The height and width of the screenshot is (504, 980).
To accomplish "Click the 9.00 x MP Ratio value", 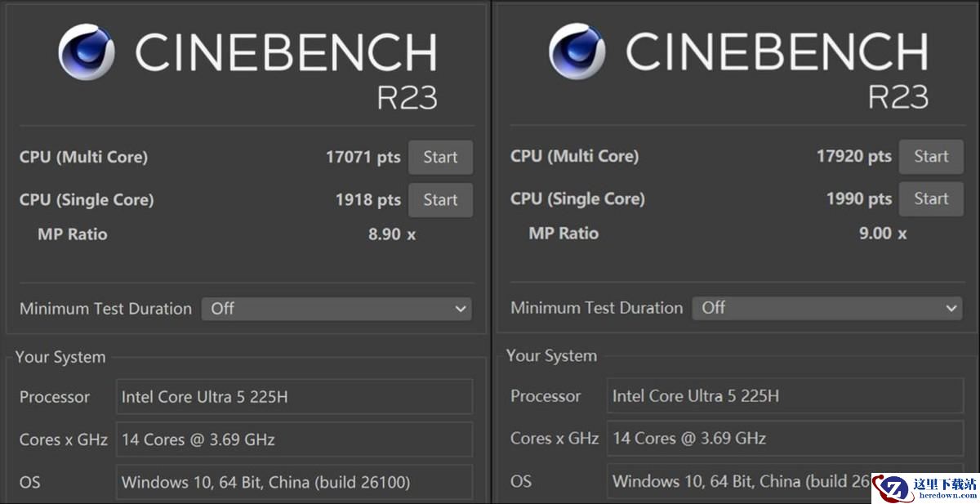I will [883, 234].
